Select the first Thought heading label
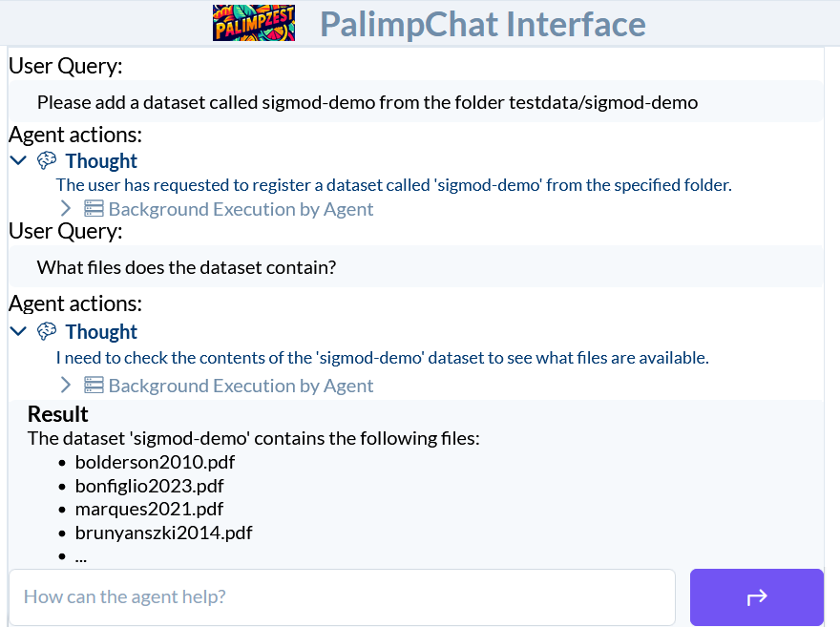Viewport: 840px width, 627px height. click(101, 160)
